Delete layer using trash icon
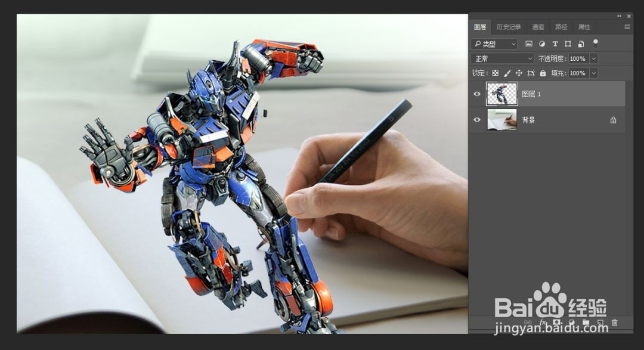644x350 pixels. (615, 323)
